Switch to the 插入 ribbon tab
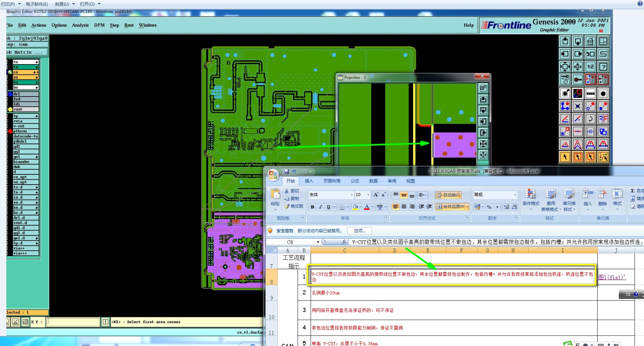This screenshot has height=346, width=644. point(309,181)
